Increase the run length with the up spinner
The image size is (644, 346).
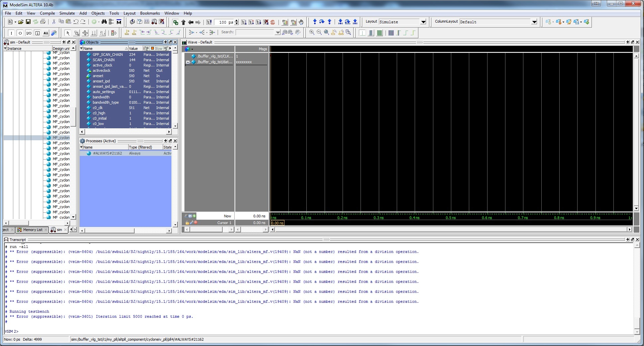pos(237,21)
